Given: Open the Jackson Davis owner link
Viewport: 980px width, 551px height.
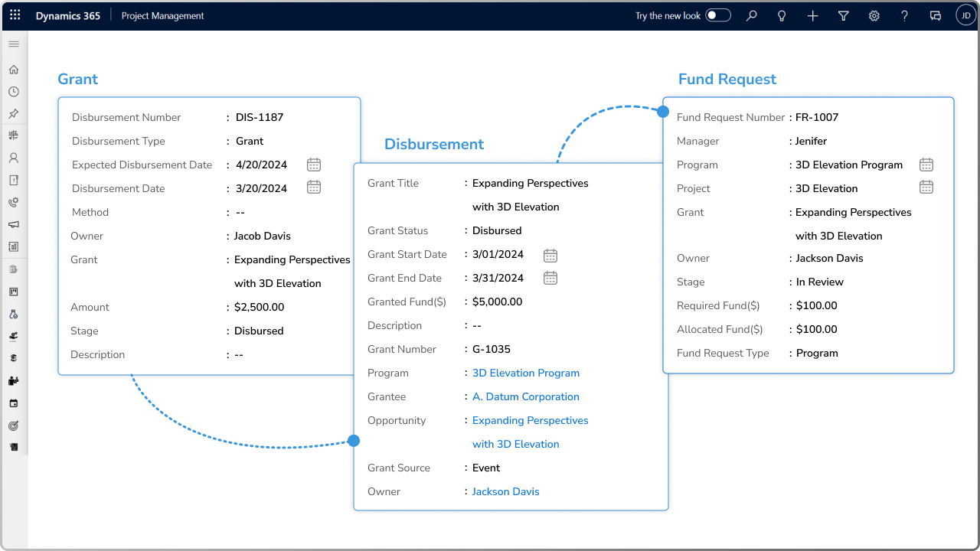Looking at the screenshot, I should [506, 491].
